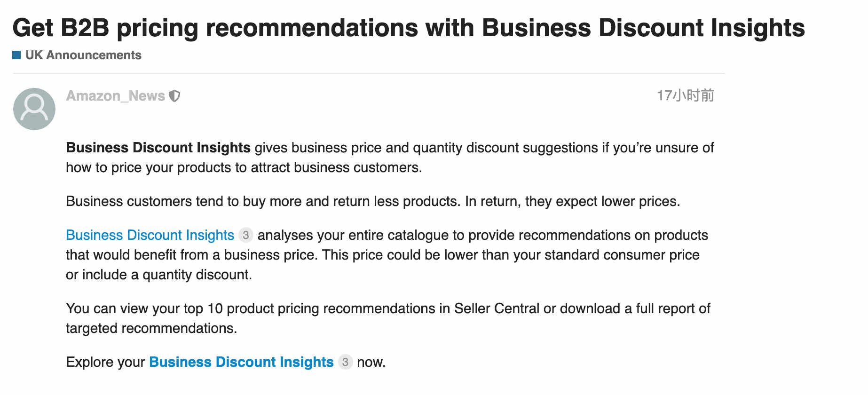The width and height of the screenshot is (868, 395).
Task: Click the moderator shield icon beside Amazon_News
Action: tap(174, 96)
